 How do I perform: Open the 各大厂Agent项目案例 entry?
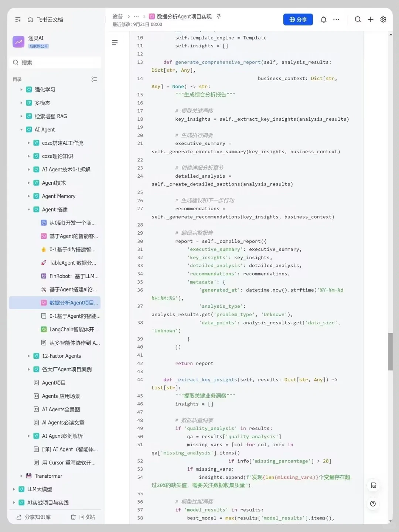(x=67, y=369)
